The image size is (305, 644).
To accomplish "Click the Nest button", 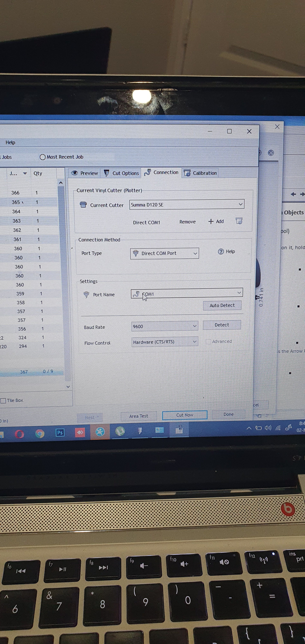I will point(90,417).
